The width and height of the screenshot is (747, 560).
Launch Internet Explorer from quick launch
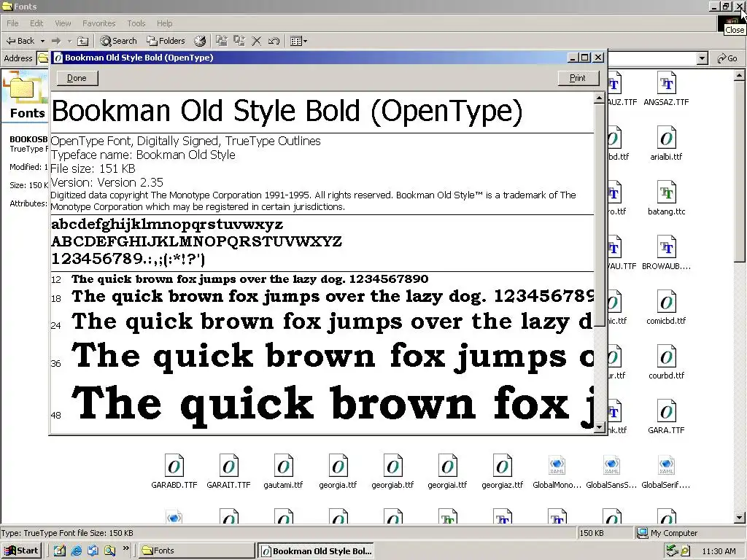pos(76,551)
